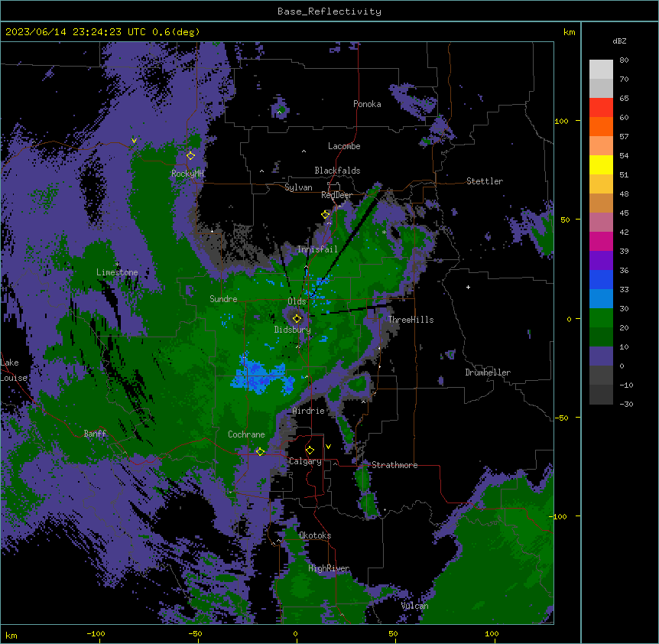Click the yellow diamond radar site near Didsbury

[x=297, y=319]
